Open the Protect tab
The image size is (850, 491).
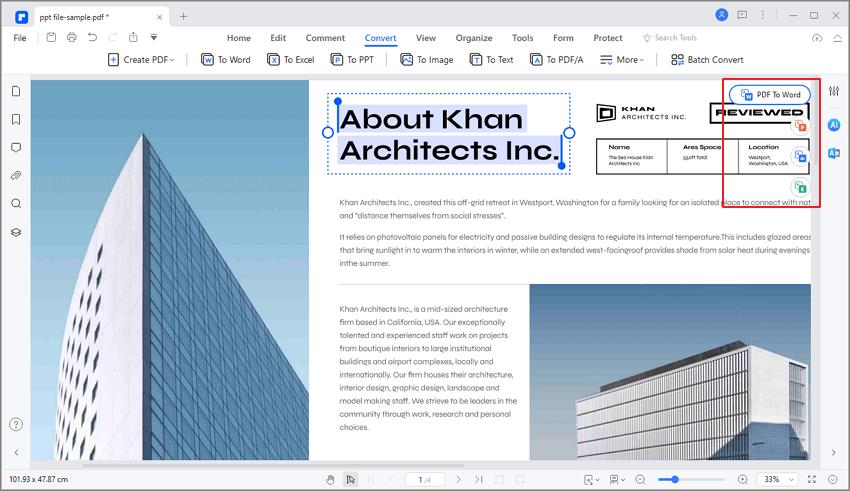608,38
